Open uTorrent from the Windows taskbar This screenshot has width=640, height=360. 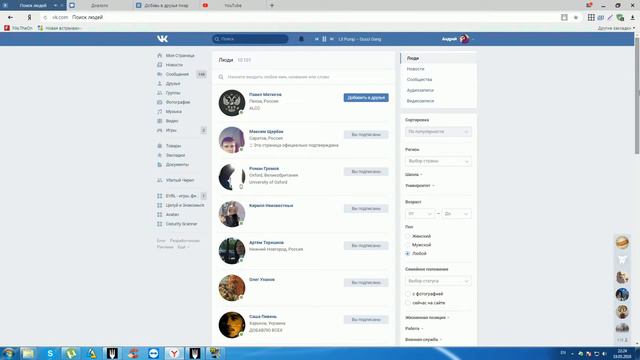pos(71,353)
